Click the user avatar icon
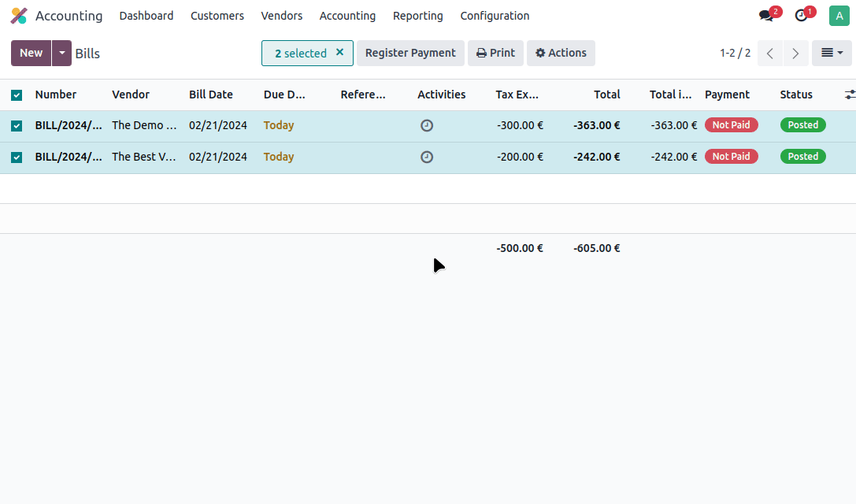The width and height of the screenshot is (856, 504). [x=839, y=16]
